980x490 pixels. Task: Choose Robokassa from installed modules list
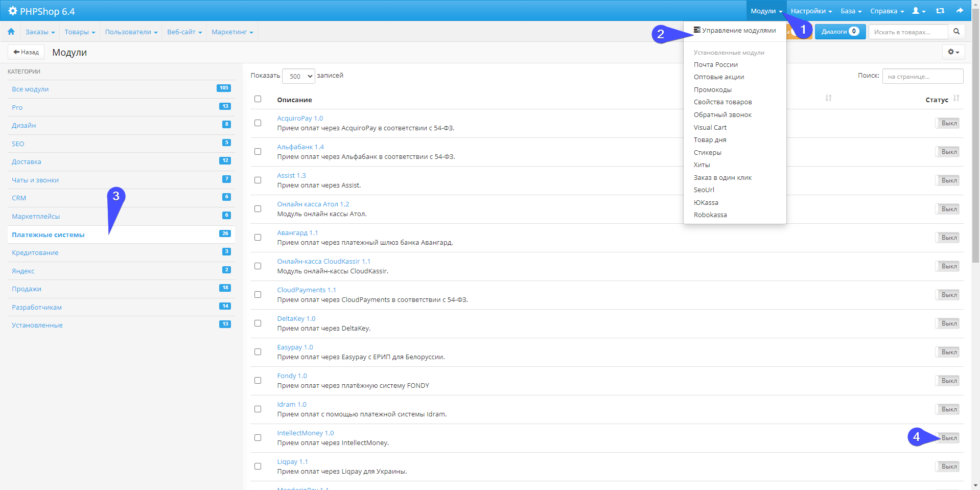710,215
